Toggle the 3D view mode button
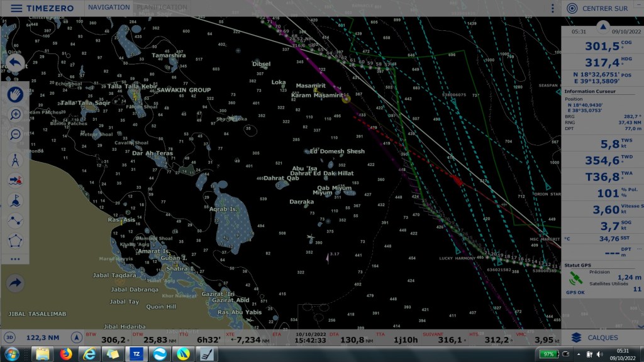The width and height of the screenshot is (644, 362). click(x=10, y=337)
